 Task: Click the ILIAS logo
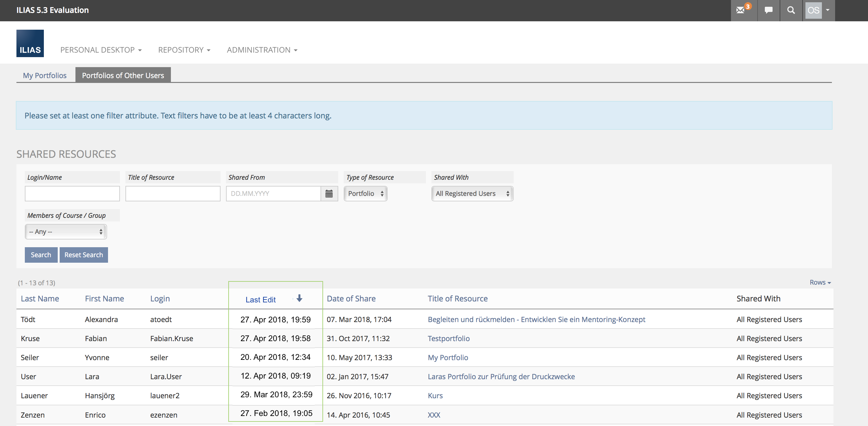pyautogui.click(x=30, y=44)
